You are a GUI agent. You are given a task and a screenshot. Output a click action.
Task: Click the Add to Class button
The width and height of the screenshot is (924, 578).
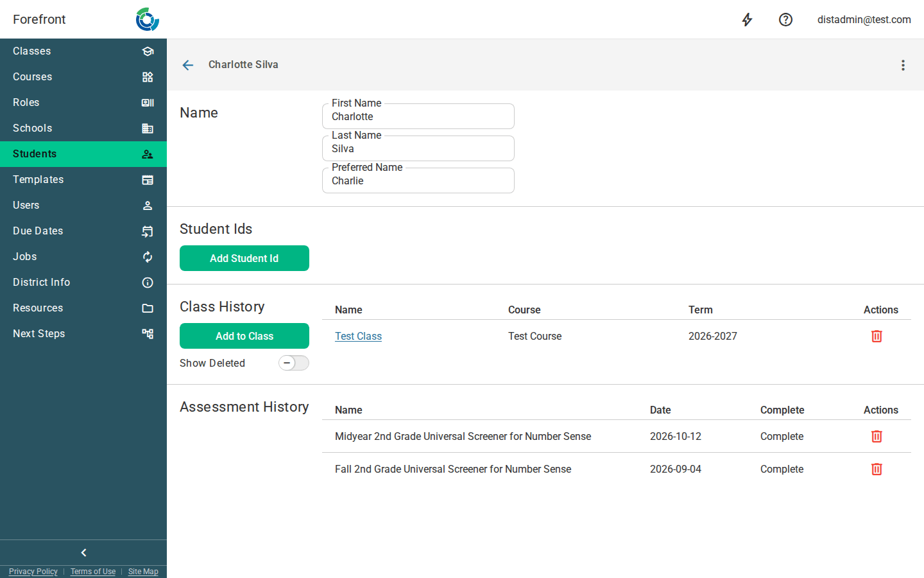click(244, 336)
